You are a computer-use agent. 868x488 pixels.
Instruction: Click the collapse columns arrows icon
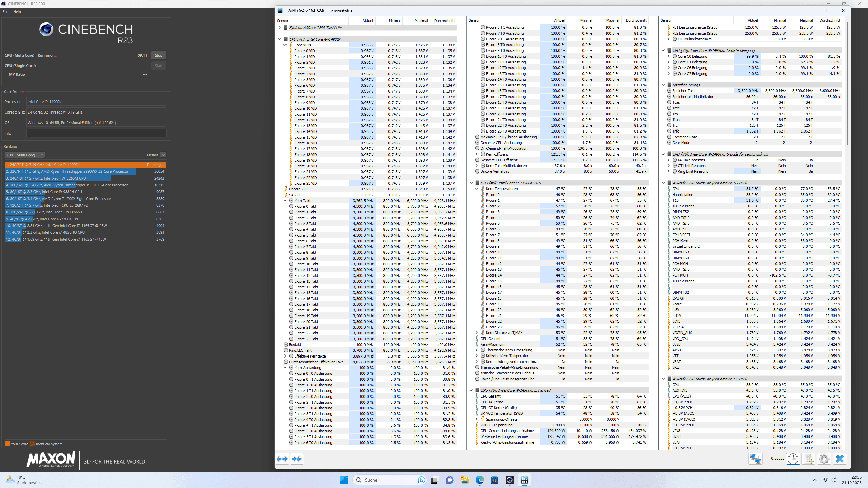tap(297, 459)
